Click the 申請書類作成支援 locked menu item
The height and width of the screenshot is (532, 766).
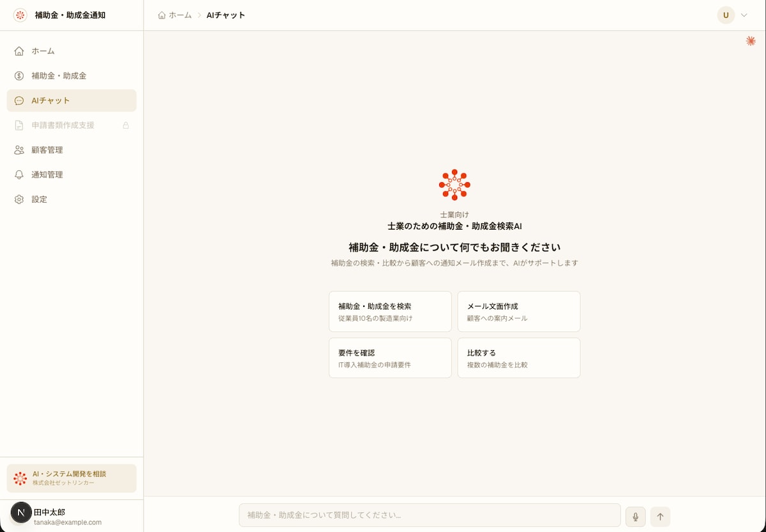pos(71,125)
